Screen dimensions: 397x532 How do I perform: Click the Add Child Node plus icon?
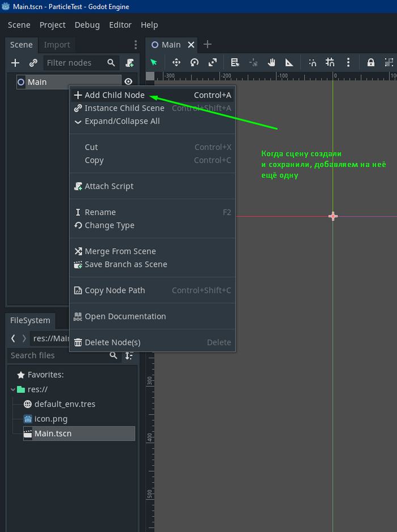pos(15,63)
